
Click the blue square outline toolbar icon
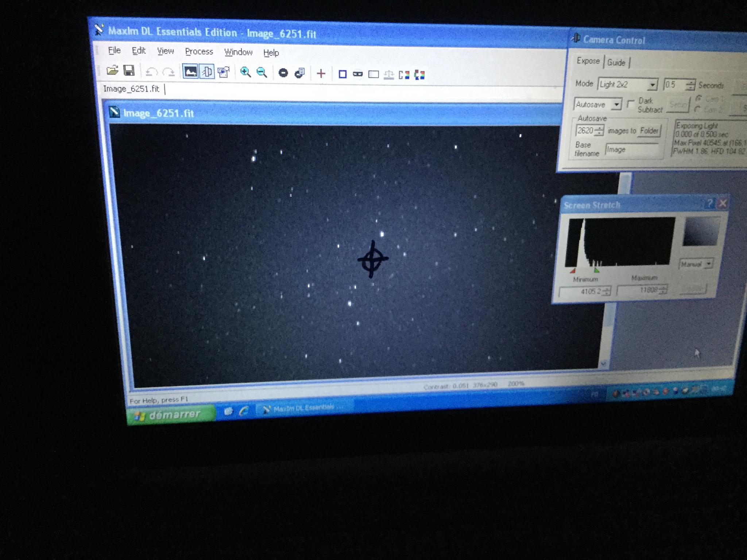coord(342,74)
